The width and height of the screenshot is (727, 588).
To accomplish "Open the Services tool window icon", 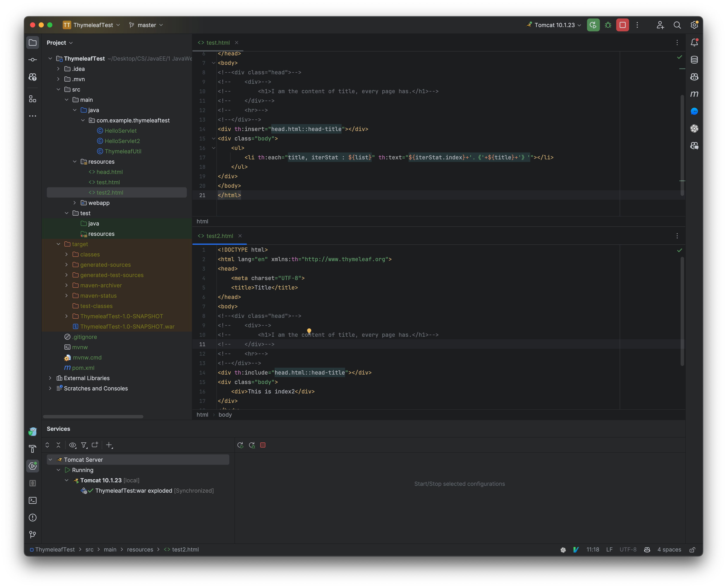I will [32, 466].
